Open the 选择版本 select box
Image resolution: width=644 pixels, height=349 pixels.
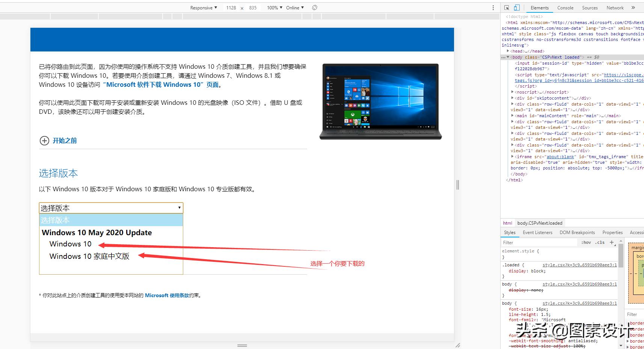pyautogui.click(x=111, y=208)
